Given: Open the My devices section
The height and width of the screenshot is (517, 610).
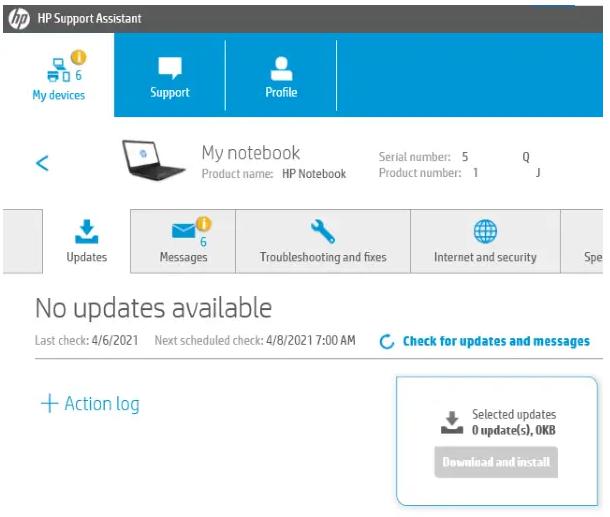Looking at the screenshot, I should pos(59,75).
